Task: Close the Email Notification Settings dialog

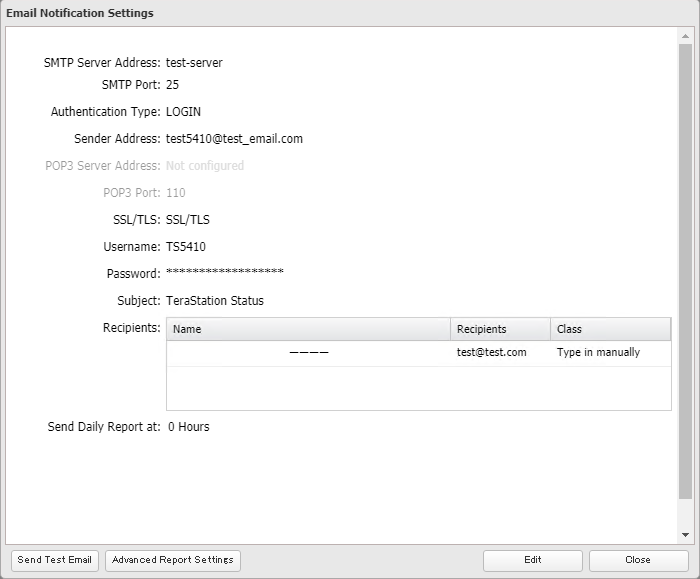Action: (x=638, y=560)
